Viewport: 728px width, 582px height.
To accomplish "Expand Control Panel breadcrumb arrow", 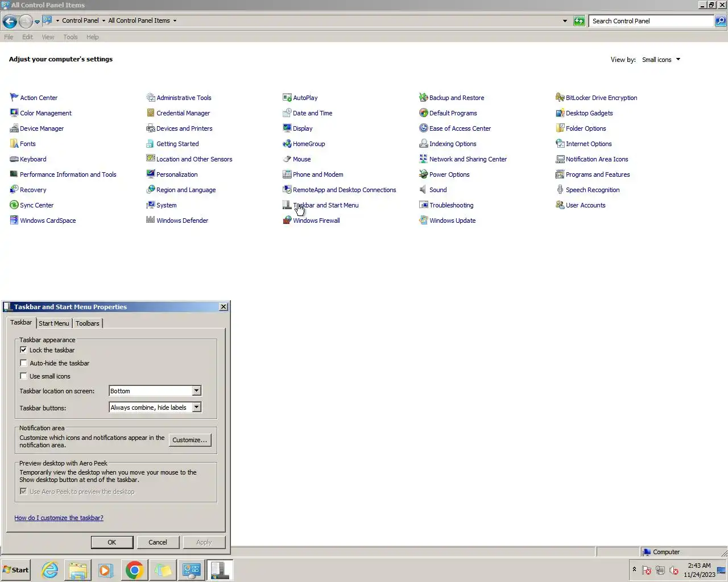I will click(104, 20).
